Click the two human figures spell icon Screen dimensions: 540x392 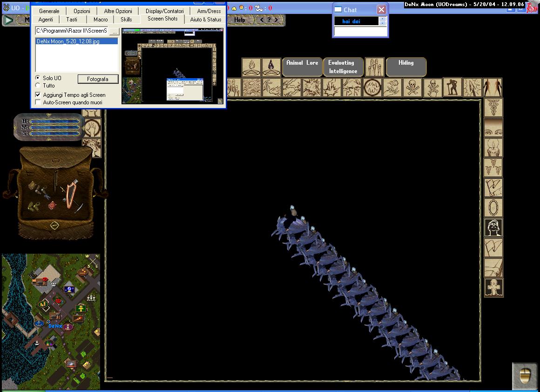[493, 88]
